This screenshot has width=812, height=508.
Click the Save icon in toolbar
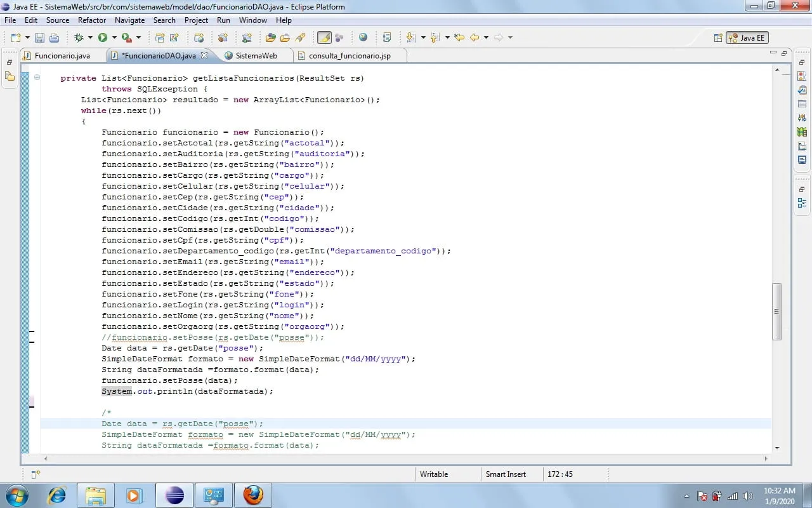[x=39, y=38]
